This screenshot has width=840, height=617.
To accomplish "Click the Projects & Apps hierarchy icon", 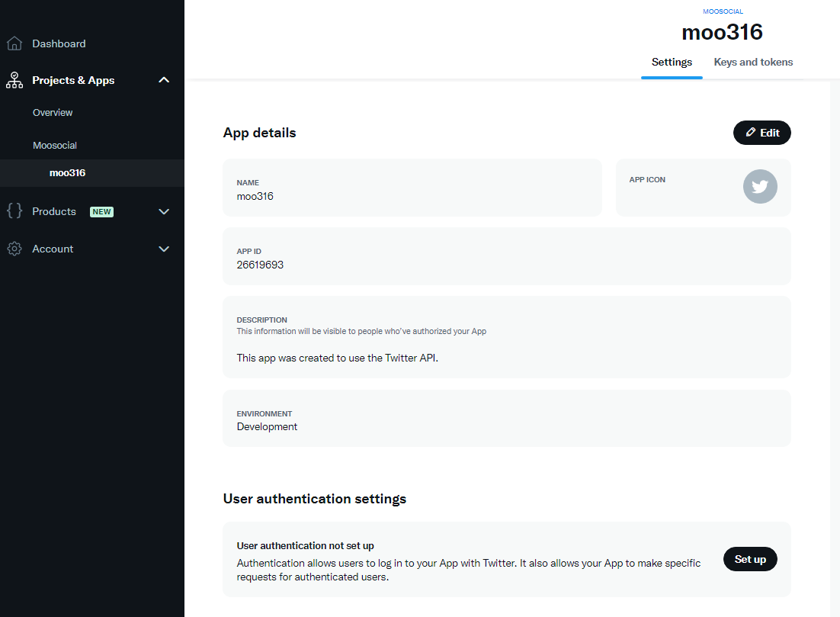I will coord(14,80).
